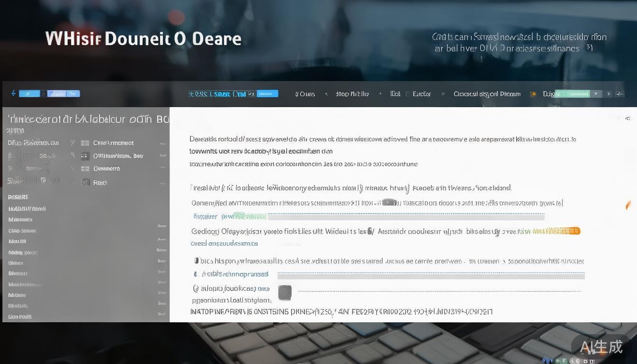
Task: Toggle the dark gray square checkbox in document
Action: point(284,292)
